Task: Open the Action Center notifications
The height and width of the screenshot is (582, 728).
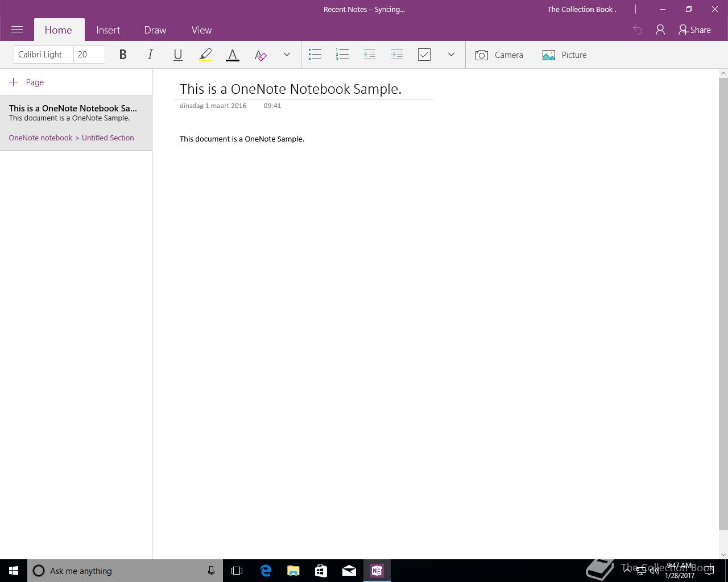Action: [x=710, y=571]
